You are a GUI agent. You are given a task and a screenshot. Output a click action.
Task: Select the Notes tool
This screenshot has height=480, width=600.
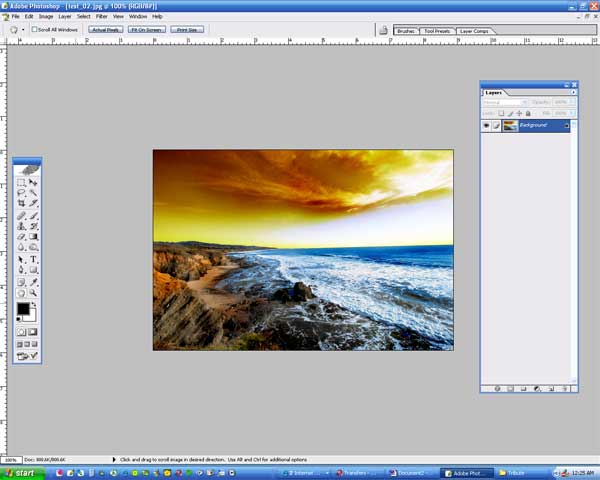coord(21,282)
